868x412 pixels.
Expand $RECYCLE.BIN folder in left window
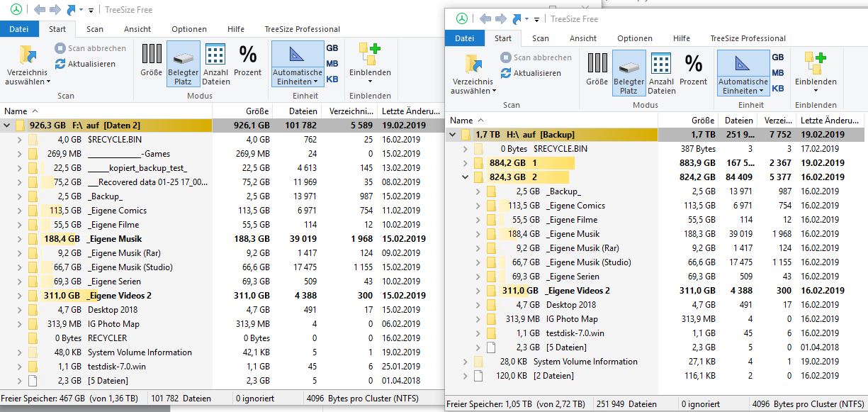click(x=20, y=140)
